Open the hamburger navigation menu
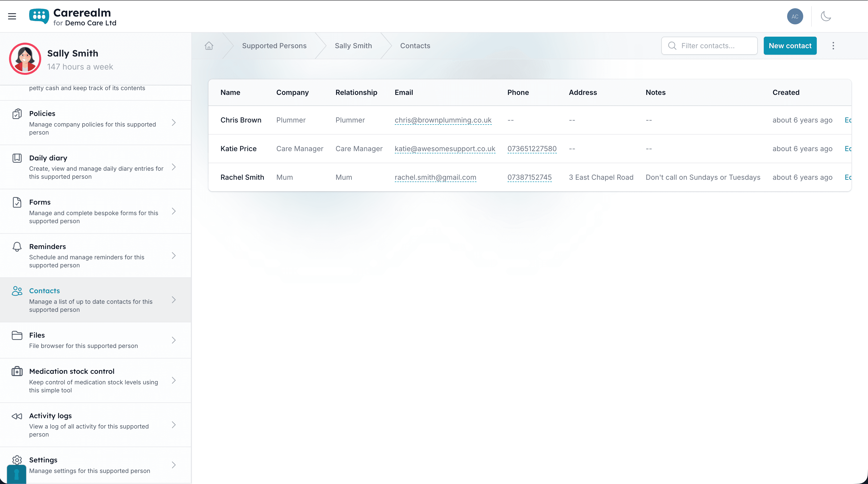Image resolution: width=868 pixels, height=484 pixels. 12,16
